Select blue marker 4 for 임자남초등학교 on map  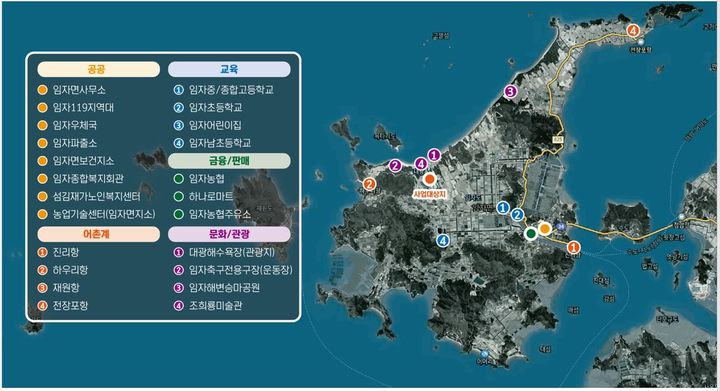pyautogui.click(x=443, y=240)
